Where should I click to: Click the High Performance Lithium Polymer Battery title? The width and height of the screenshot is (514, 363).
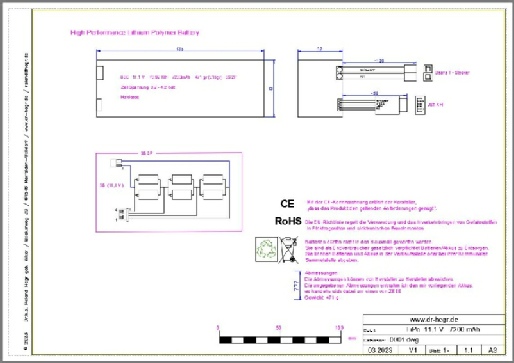(135, 33)
